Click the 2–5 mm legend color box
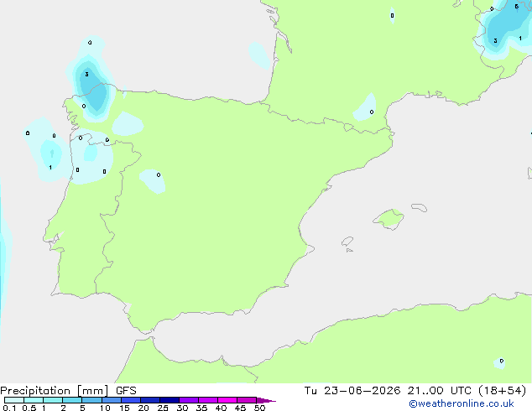Viewport: 532px width, 411px height. coord(72,400)
